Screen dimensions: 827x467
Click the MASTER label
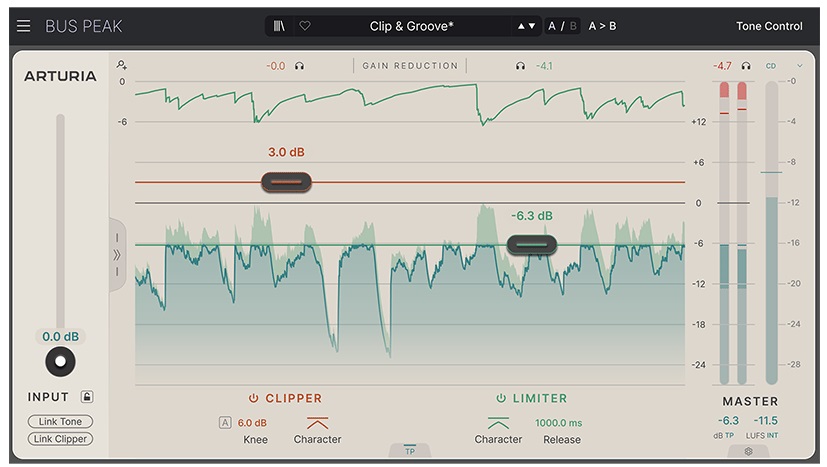[750, 402]
